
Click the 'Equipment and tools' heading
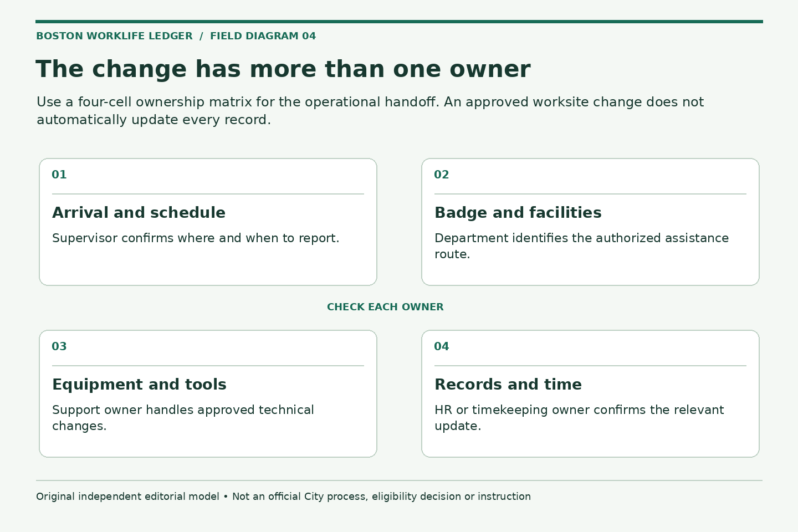(x=139, y=385)
